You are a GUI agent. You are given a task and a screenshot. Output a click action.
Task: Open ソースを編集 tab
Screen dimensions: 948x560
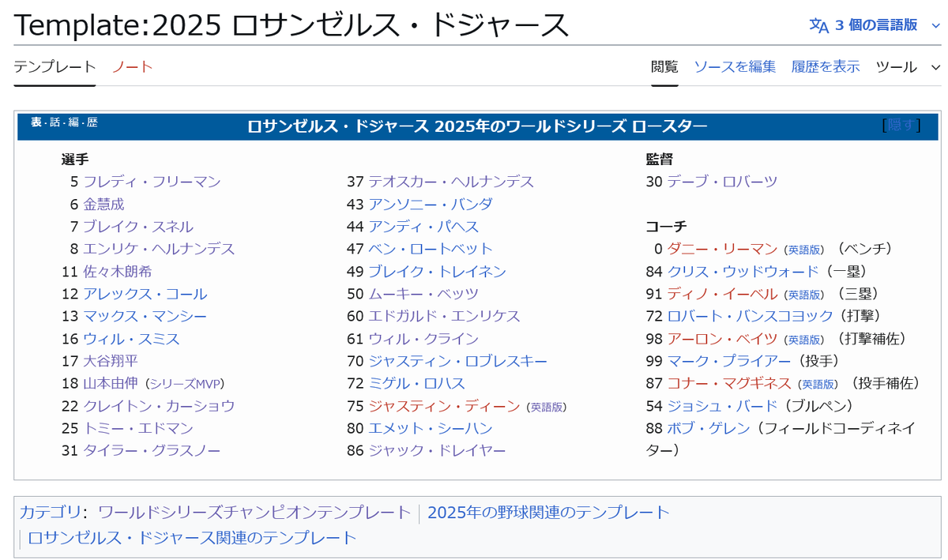pyautogui.click(x=735, y=67)
